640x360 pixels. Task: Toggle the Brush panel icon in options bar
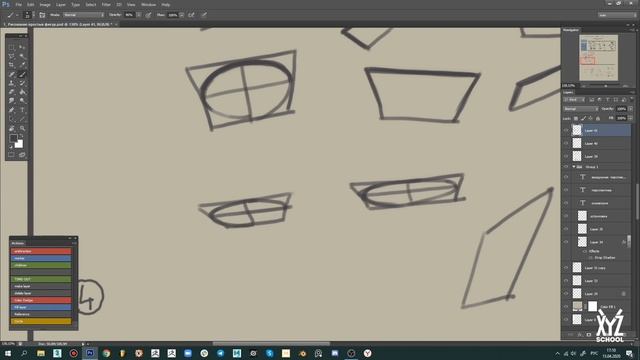point(42,15)
